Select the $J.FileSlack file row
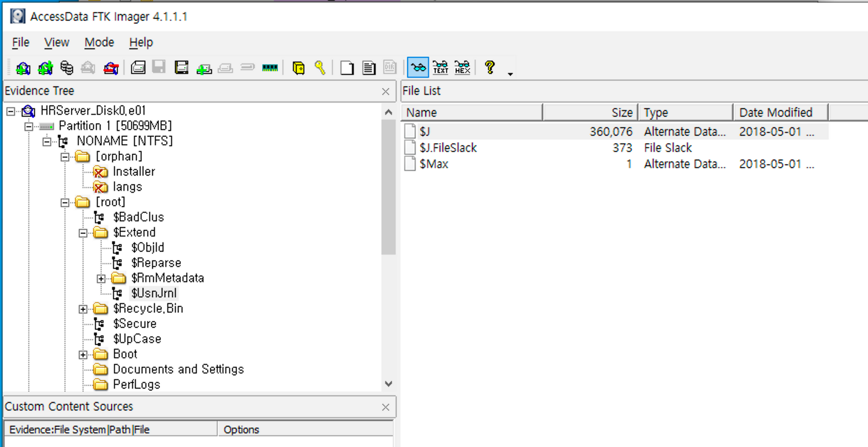Viewport: 868px width, 447px height. (615, 148)
